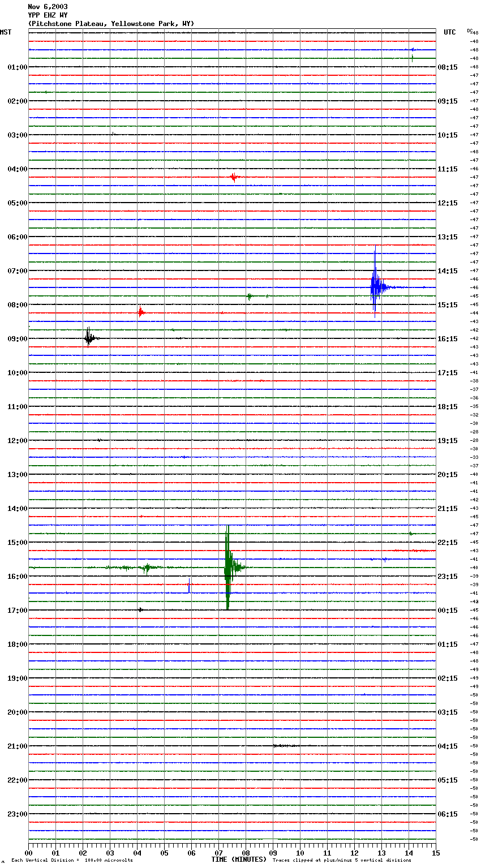
Task: Click the 22:15 UTC time label
Action: click(448, 543)
